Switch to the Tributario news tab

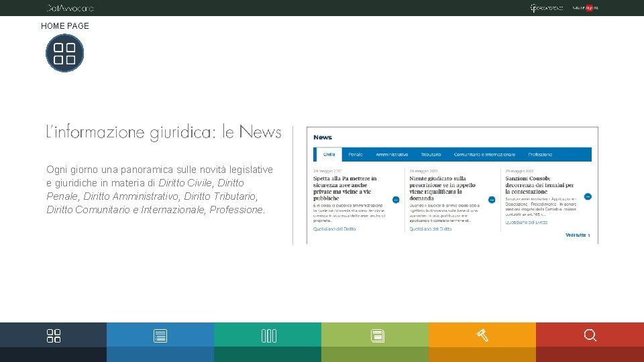[431, 155]
